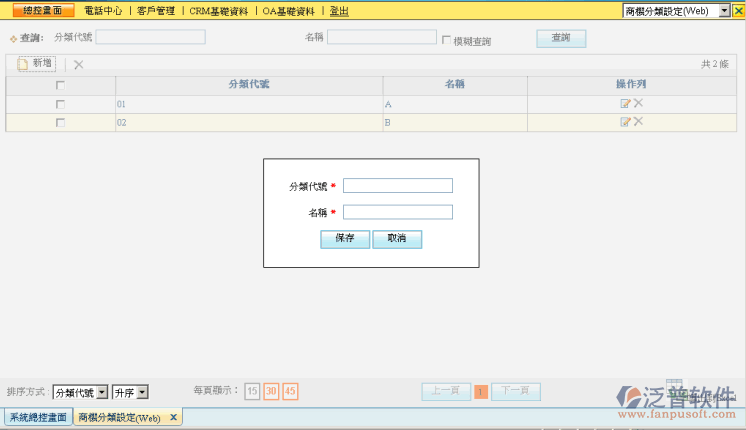Click the delete X icon for row 01
Screen dimensions: 746x430
[x=638, y=103]
